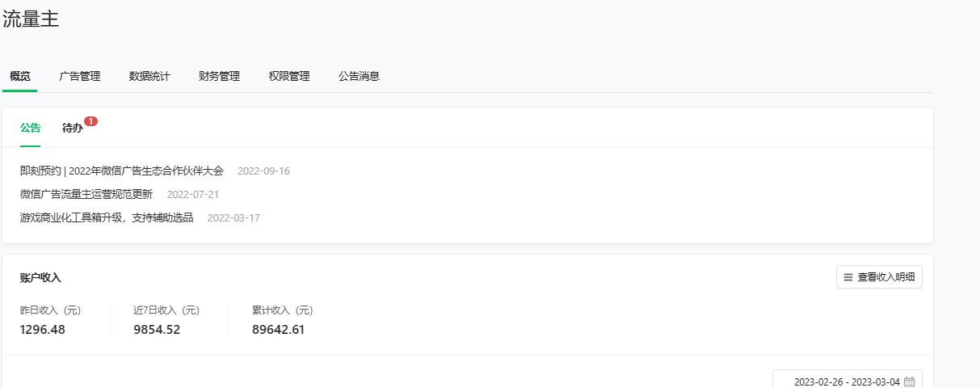Select the 公告 sub-tab
This screenshot has width=980, height=388.
click(x=31, y=128)
